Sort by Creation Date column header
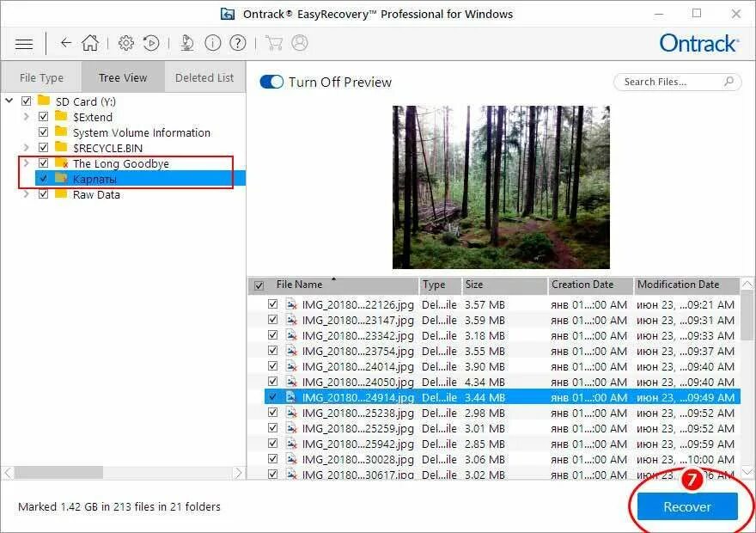The image size is (756, 533). pyautogui.click(x=591, y=285)
